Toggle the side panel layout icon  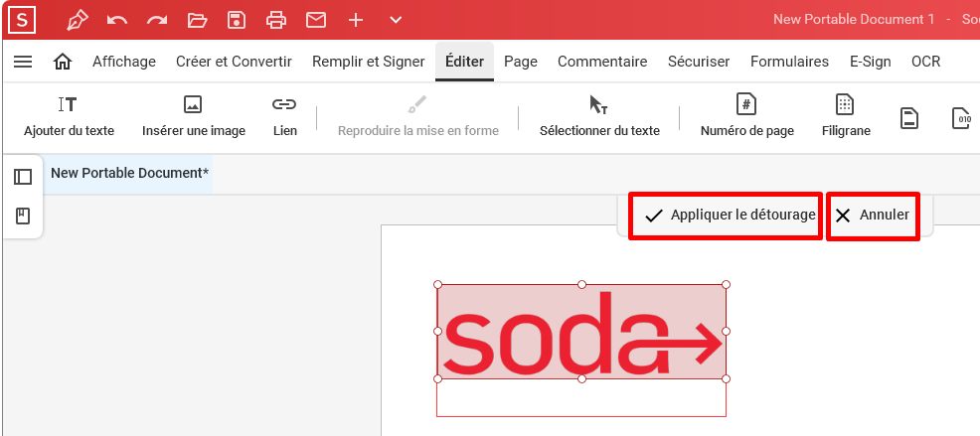click(23, 177)
